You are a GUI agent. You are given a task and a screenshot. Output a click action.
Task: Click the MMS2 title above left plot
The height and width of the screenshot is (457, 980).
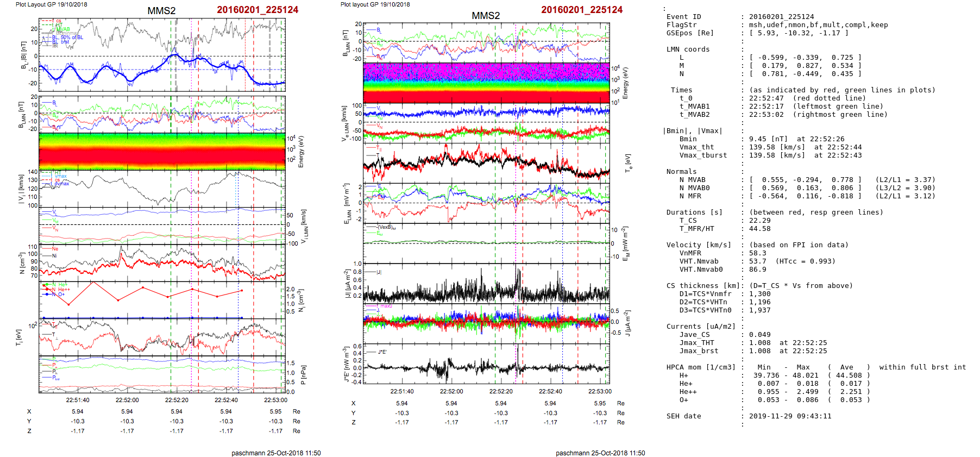(x=161, y=11)
